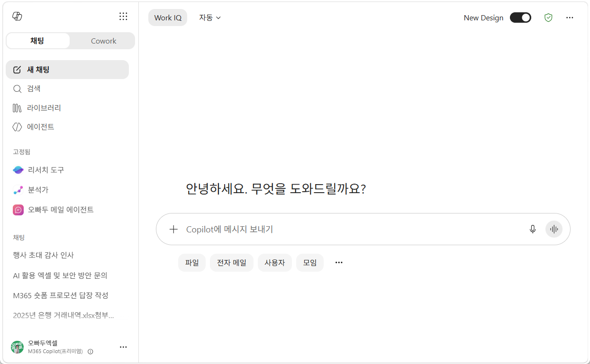Click the Work IQ button
This screenshot has height=364, width=590.
coord(168,18)
